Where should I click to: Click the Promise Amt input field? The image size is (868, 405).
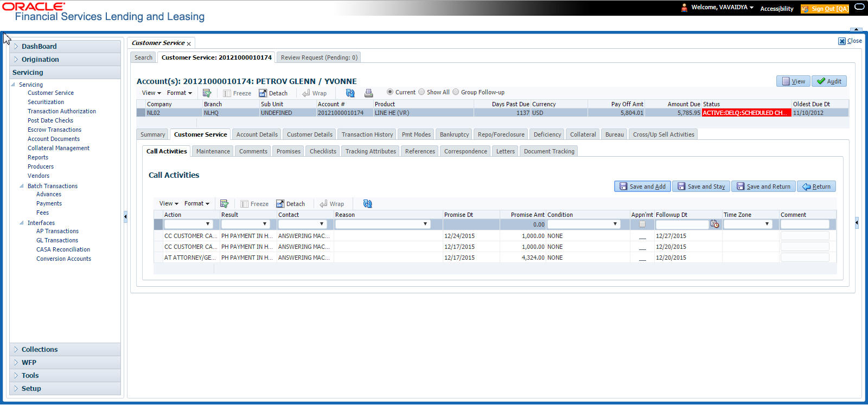click(x=522, y=224)
